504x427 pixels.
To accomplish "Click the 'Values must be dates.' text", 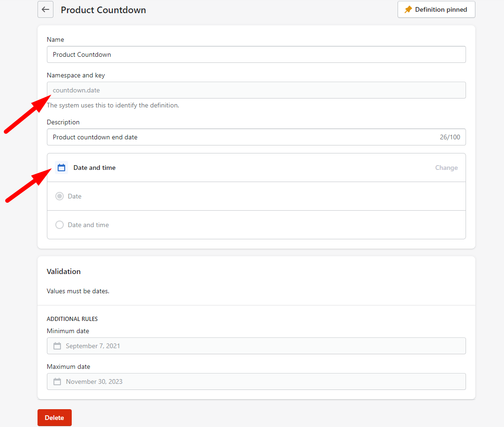I will click(x=78, y=291).
